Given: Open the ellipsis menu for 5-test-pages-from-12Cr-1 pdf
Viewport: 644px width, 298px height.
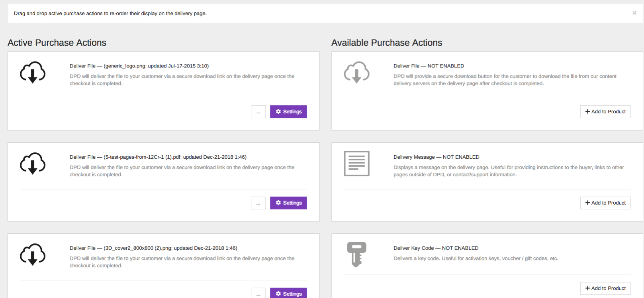Looking at the screenshot, I should (x=258, y=203).
